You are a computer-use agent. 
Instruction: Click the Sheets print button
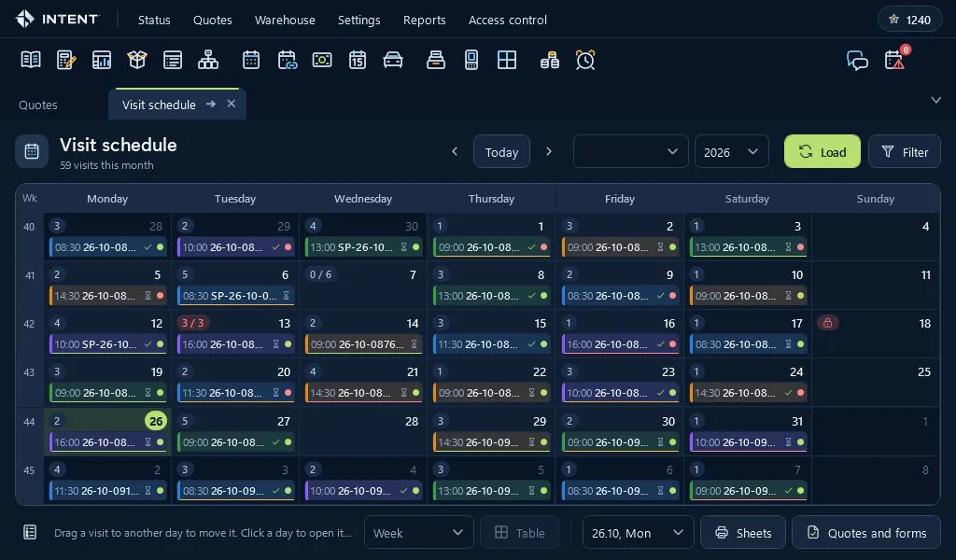(743, 533)
